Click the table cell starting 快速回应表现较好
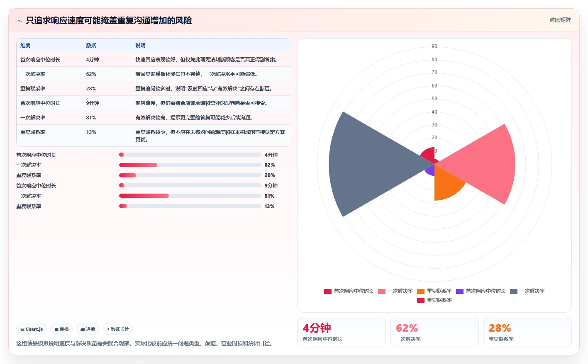Screen dimensions: 588x364 pyautogui.click(x=212, y=60)
